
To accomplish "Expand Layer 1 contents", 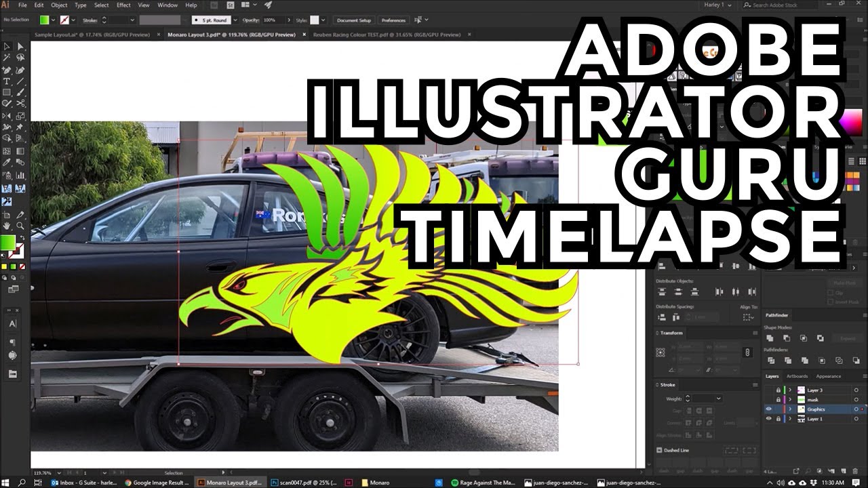I will (x=790, y=419).
